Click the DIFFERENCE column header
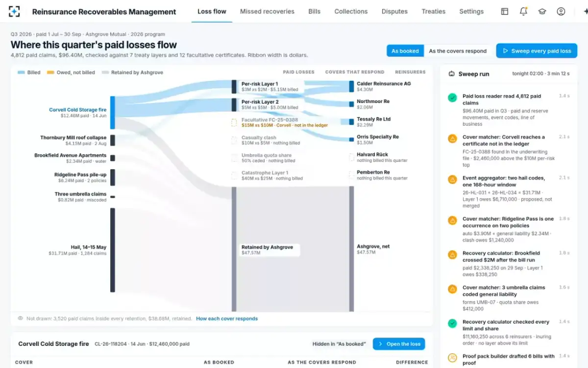This screenshot has height=368, width=588. point(412,362)
